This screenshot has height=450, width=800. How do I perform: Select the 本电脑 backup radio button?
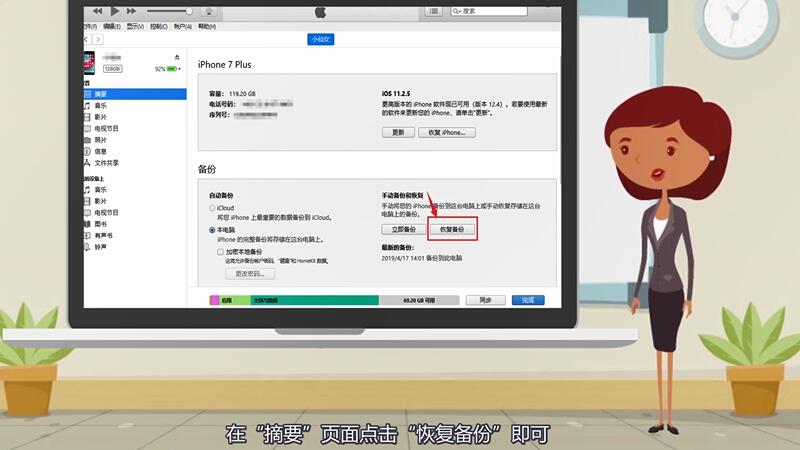point(212,230)
